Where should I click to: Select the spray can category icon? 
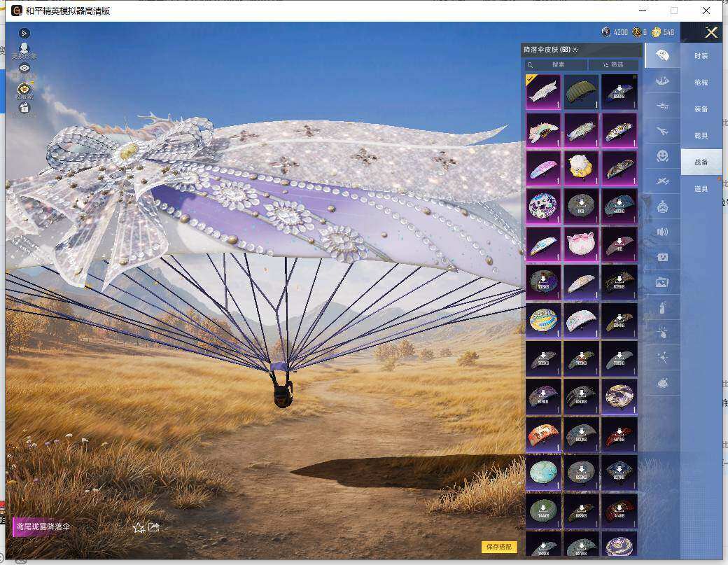[x=662, y=307]
